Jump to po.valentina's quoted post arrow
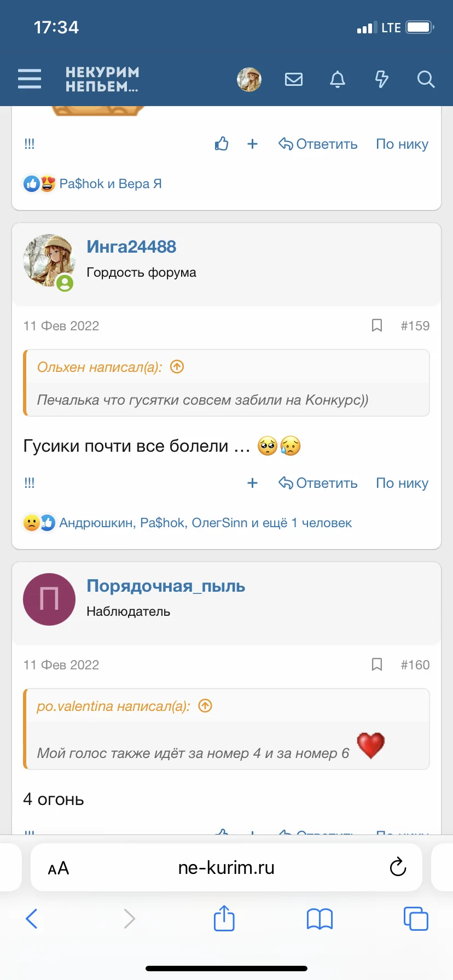This screenshot has height=980, width=453. [205, 705]
